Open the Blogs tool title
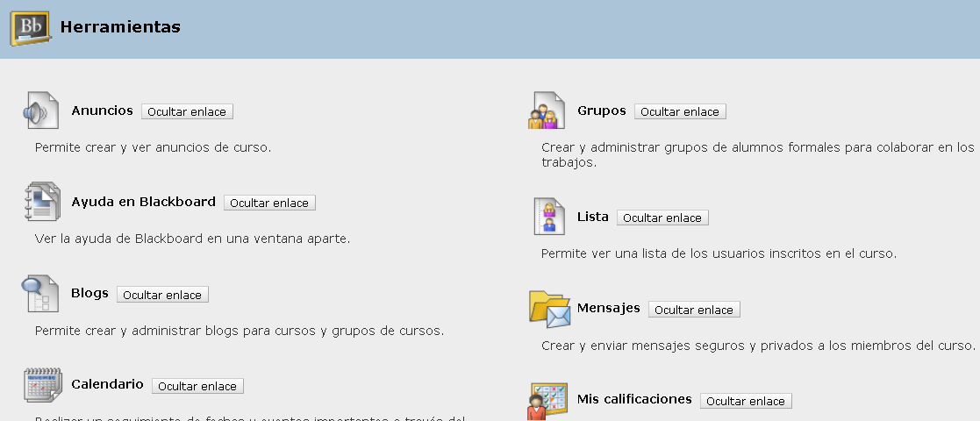Screen dimensions: 980x421 click(89, 294)
